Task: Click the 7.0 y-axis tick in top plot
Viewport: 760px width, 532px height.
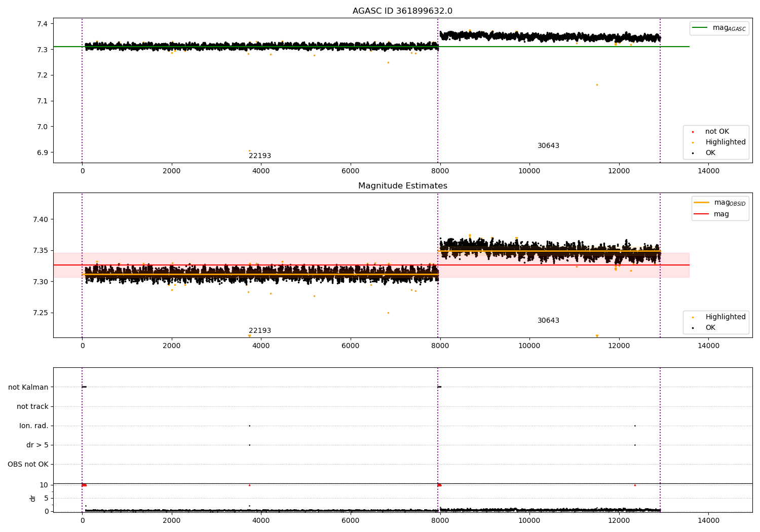Action: 42,127
